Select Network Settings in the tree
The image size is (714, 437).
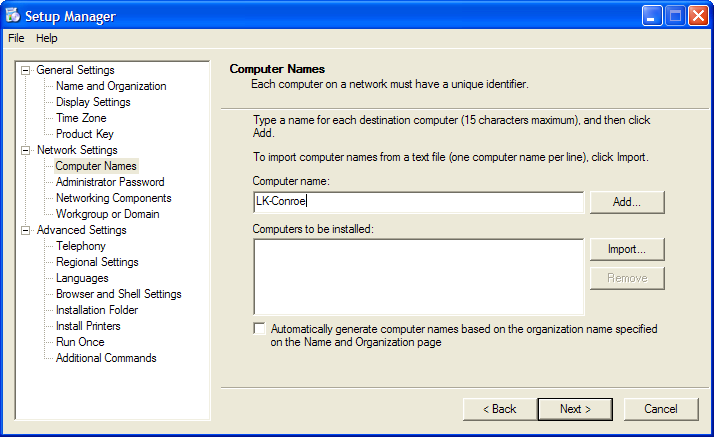(x=77, y=150)
